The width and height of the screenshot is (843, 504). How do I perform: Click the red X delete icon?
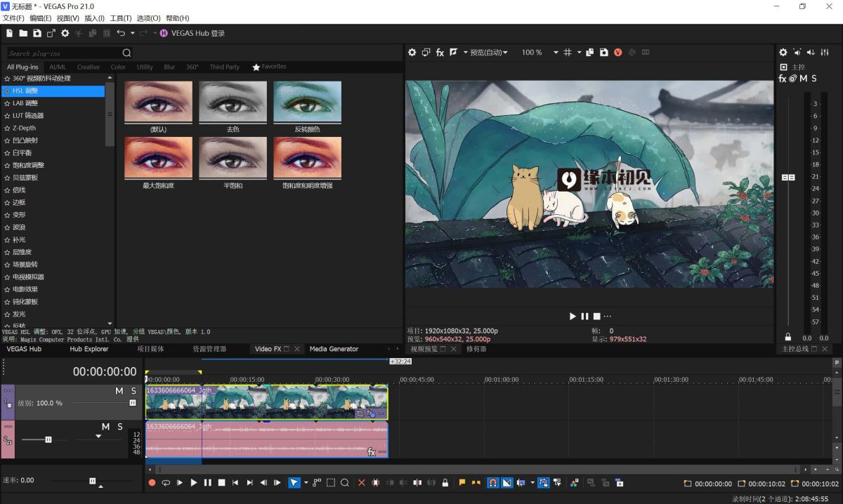tap(362, 483)
